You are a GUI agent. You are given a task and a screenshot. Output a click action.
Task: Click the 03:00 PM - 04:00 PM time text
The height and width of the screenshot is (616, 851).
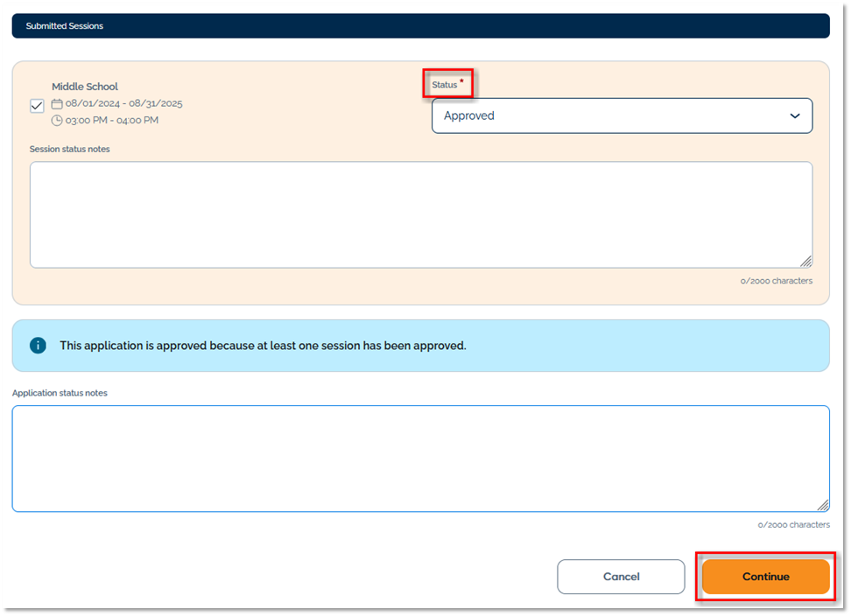(x=112, y=120)
